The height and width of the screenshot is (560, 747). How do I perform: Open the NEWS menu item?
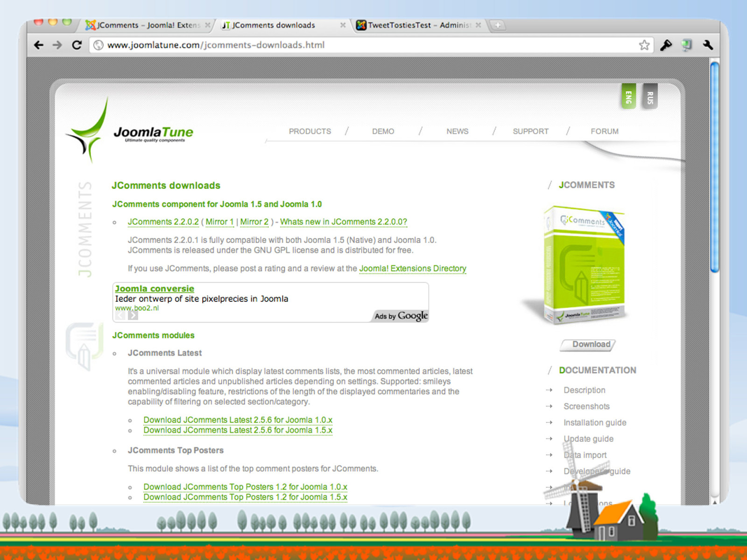457,132
